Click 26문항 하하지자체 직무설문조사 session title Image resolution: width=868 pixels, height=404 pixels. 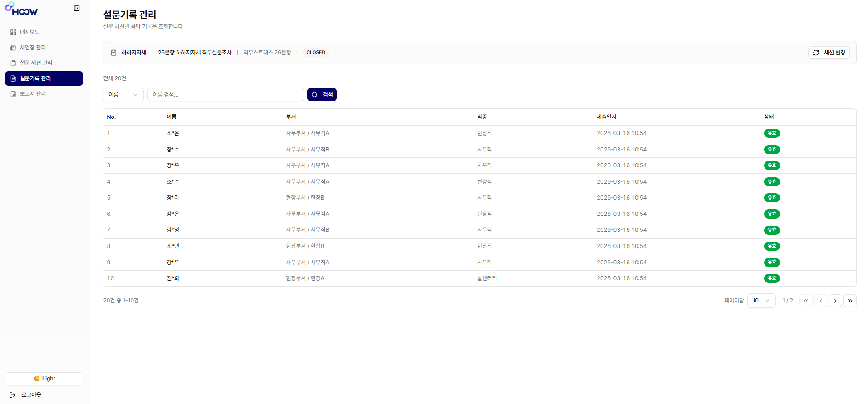click(x=195, y=53)
